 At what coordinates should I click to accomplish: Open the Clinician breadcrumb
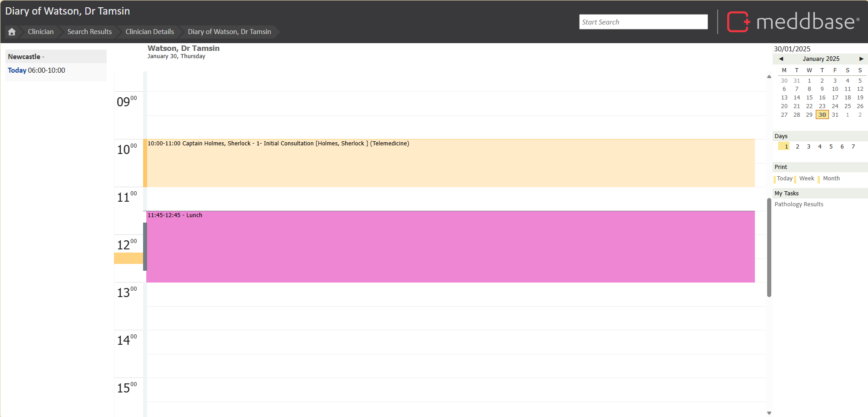[40, 32]
